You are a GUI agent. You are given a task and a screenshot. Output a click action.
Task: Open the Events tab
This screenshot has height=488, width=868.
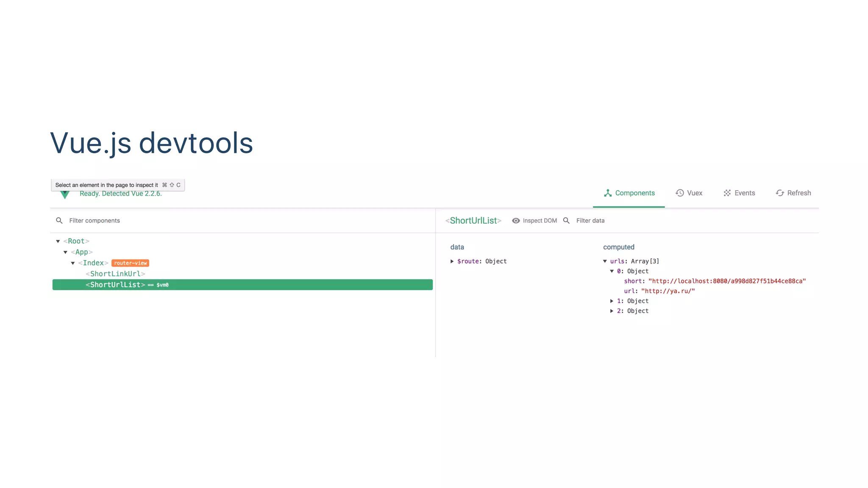[739, 193]
